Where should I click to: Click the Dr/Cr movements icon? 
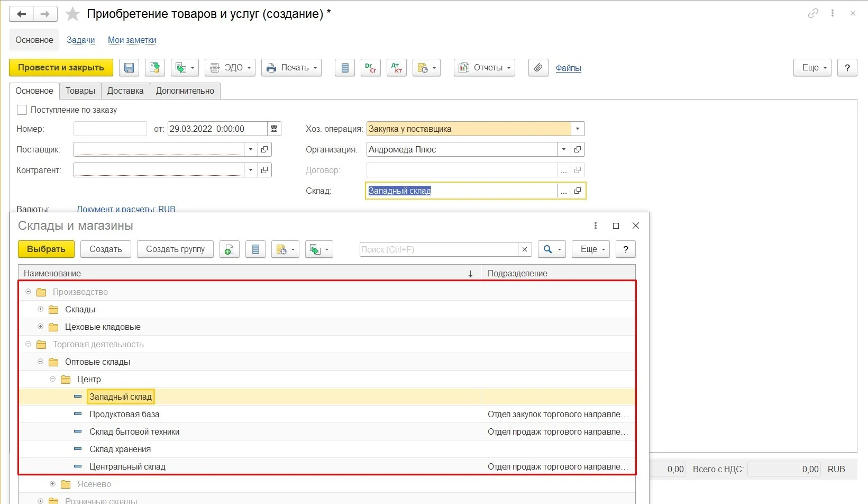pyautogui.click(x=370, y=68)
